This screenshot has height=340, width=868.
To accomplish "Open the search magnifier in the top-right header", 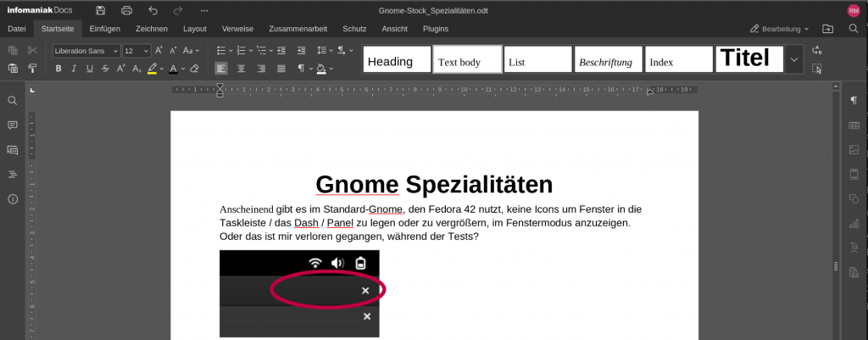I will pos(854,29).
